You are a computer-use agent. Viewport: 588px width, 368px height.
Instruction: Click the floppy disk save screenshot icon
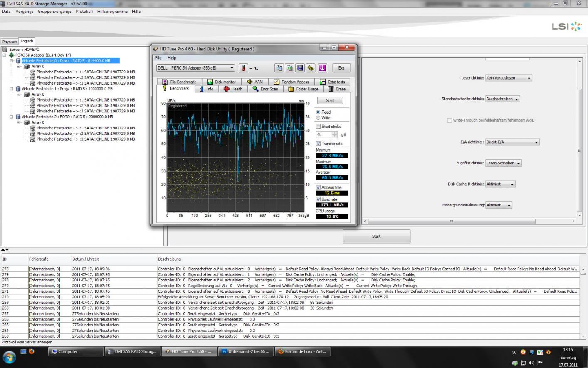pyautogui.click(x=300, y=68)
